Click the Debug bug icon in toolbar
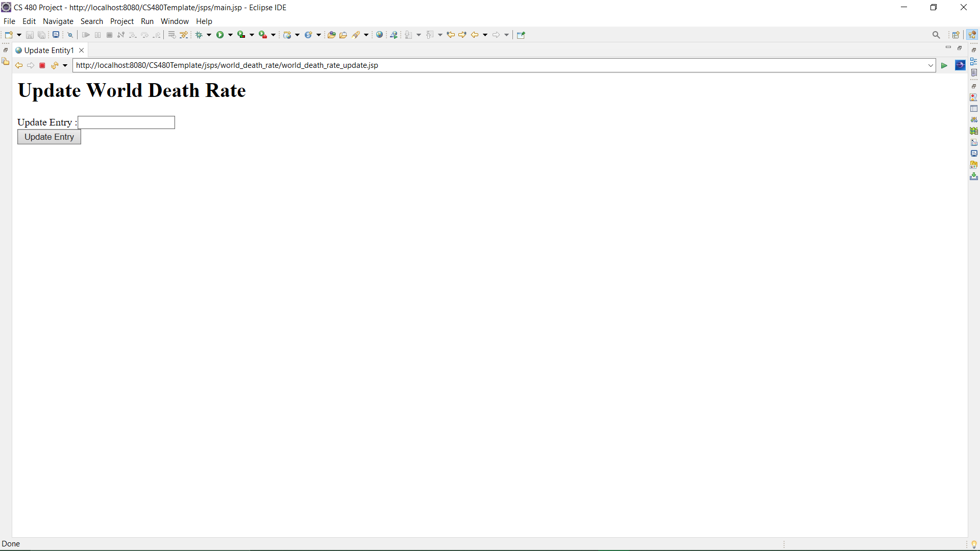This screenshot has width=980, height=551. coord(199,35)
